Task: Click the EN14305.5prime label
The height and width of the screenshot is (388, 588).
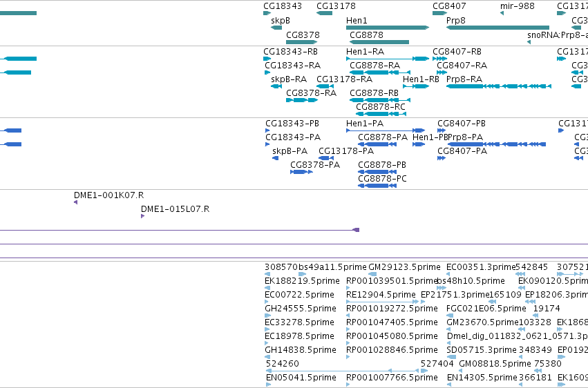Action: [x=482, y=378]
